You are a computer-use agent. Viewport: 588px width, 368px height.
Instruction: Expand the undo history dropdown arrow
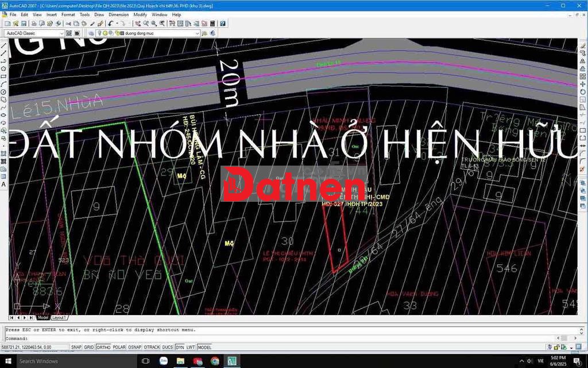(x=117, y=24)
